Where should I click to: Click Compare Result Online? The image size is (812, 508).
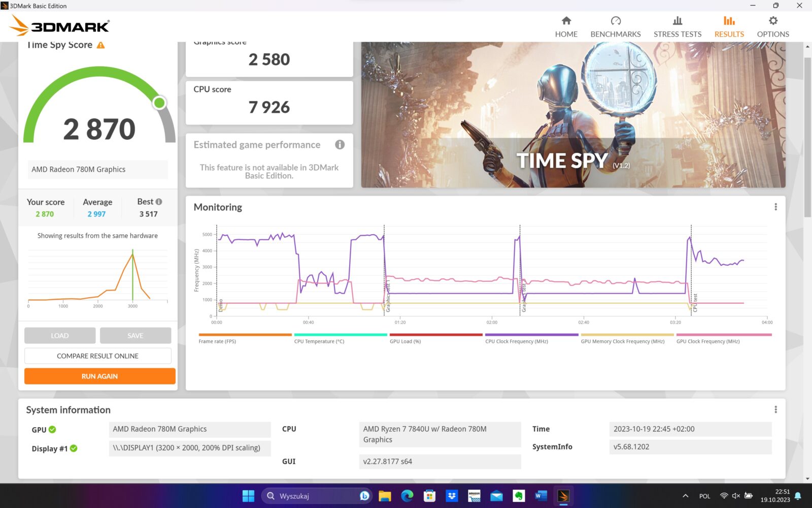[x=97, y=356]
